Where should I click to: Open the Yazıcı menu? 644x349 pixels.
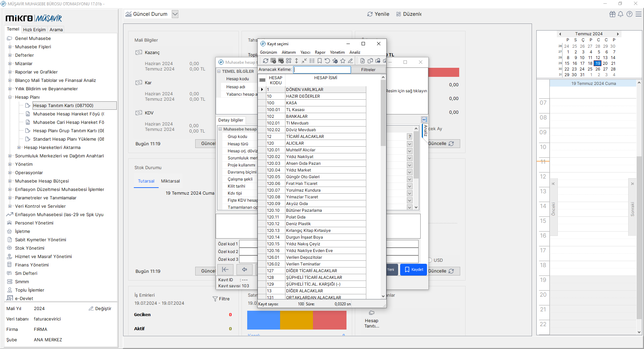point(305,52)
